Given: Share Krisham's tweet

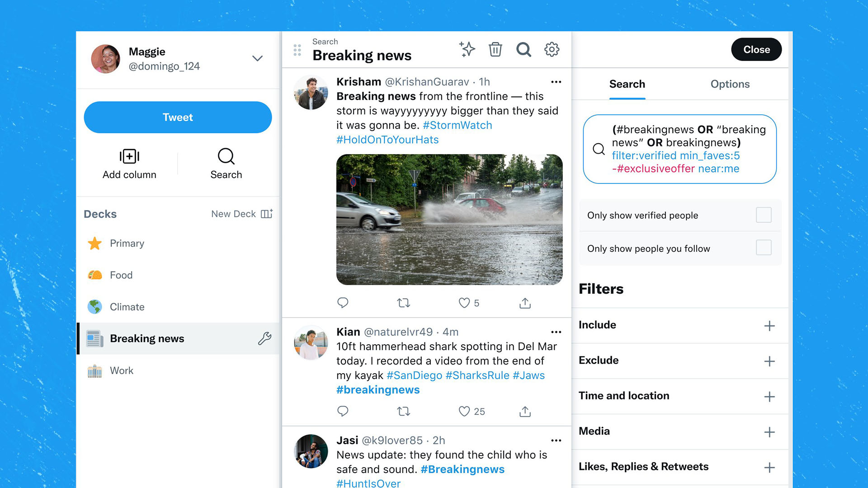Looking at the screenshot, I should click(525, 303).
